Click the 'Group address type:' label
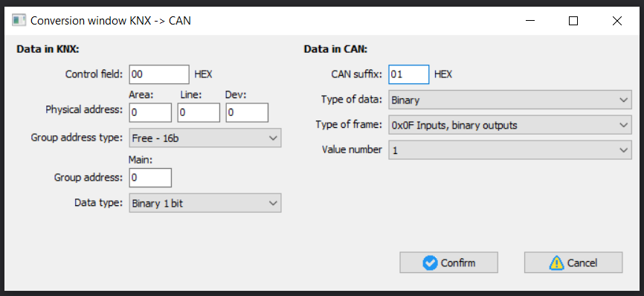 [x=77, y=138]
